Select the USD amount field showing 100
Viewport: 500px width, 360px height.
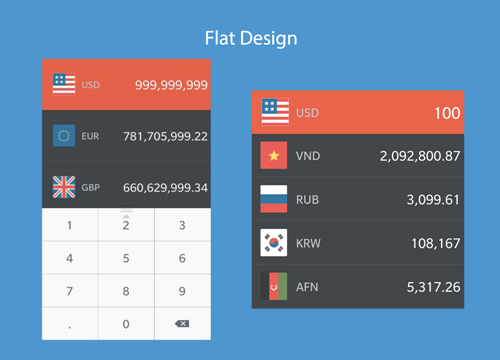coord(447,113)
